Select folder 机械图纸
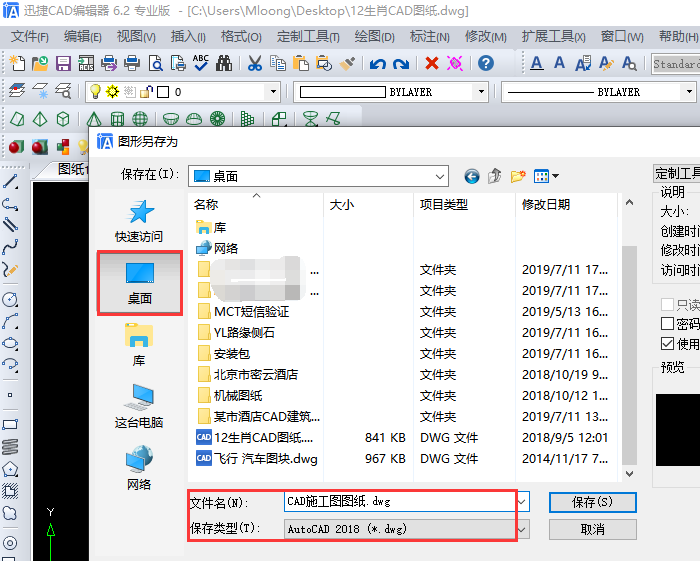Image resolution: width=700 pixels, height=561 pixels. 230,395
